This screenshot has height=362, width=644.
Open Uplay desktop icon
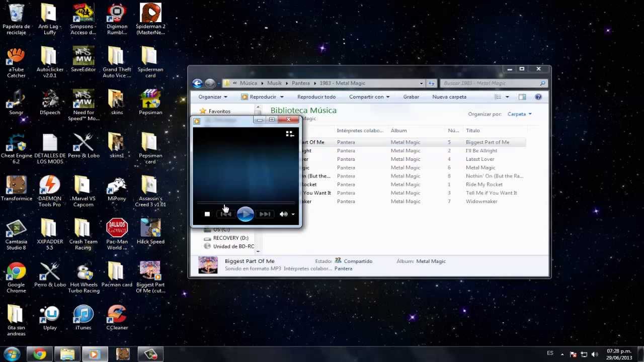(x=50, y=318)
